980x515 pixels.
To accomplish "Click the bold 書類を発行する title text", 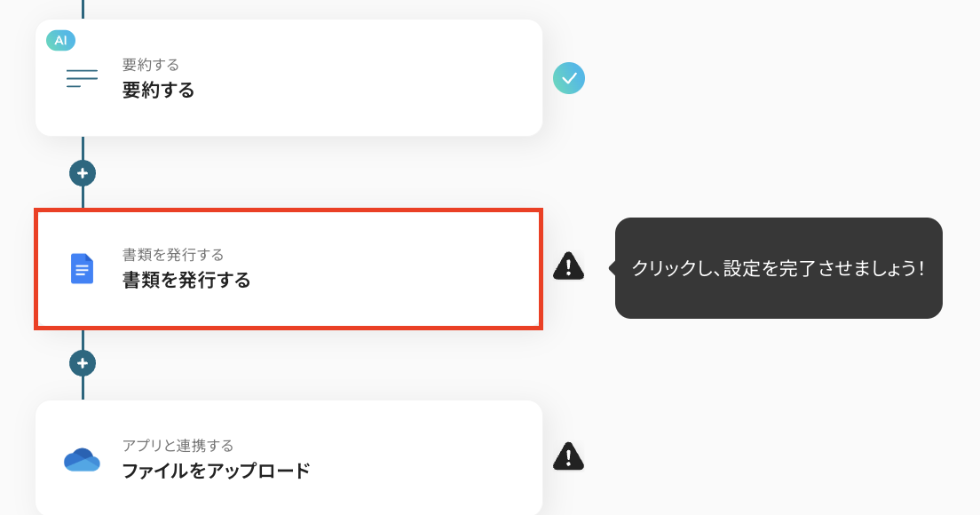I will (186, 281).
